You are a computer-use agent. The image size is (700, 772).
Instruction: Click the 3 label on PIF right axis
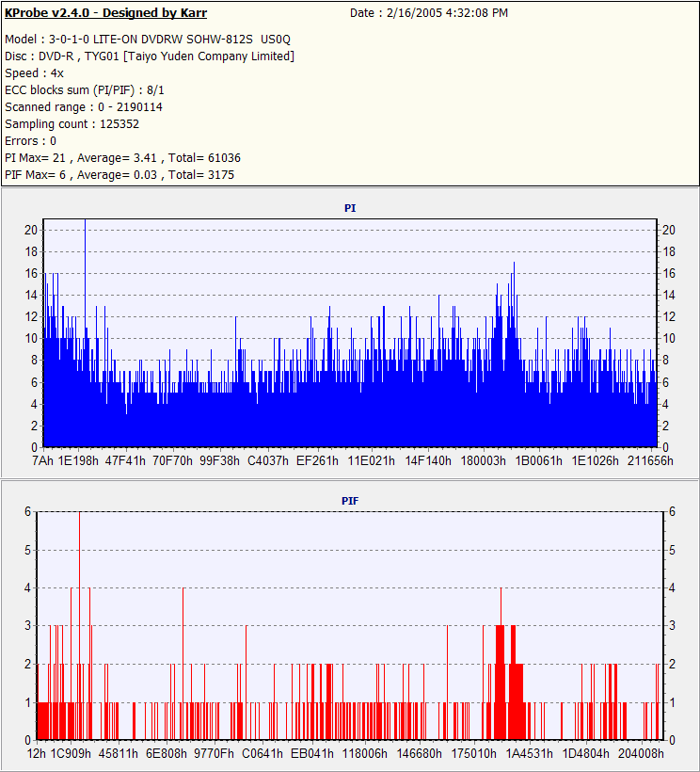[x=672, y=626]
